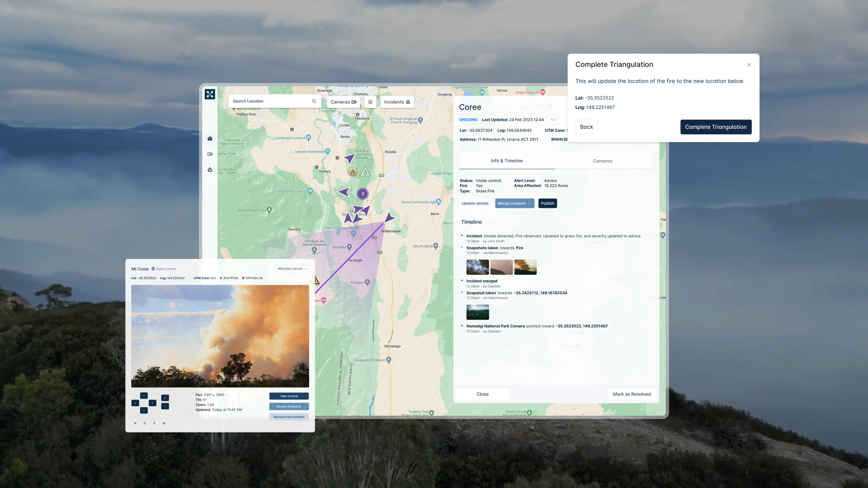
Task: Pan camera up arrow
Action: click(x=144, y=395)
